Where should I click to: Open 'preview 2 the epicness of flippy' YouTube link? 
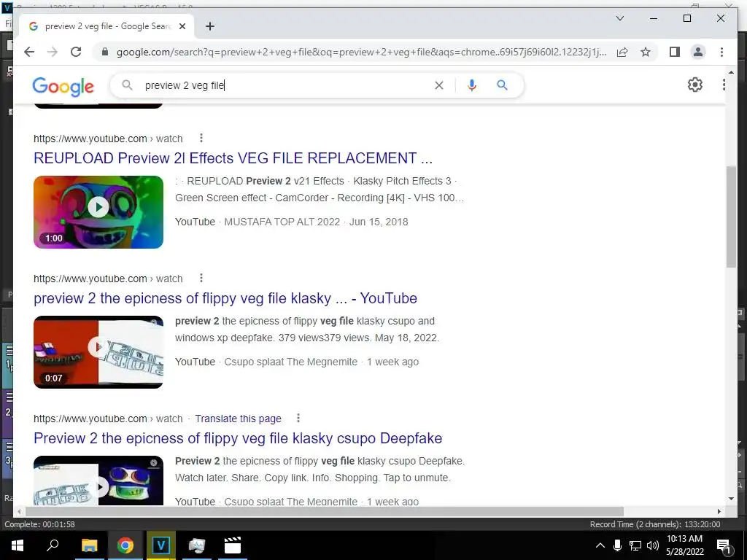pyautogui.click(x=225, y=298)
